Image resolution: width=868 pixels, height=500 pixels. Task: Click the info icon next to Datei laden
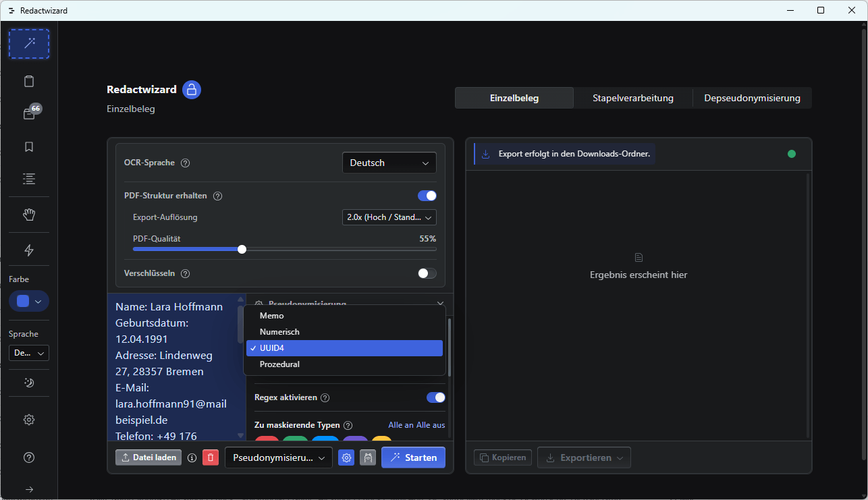click(192, 457)
